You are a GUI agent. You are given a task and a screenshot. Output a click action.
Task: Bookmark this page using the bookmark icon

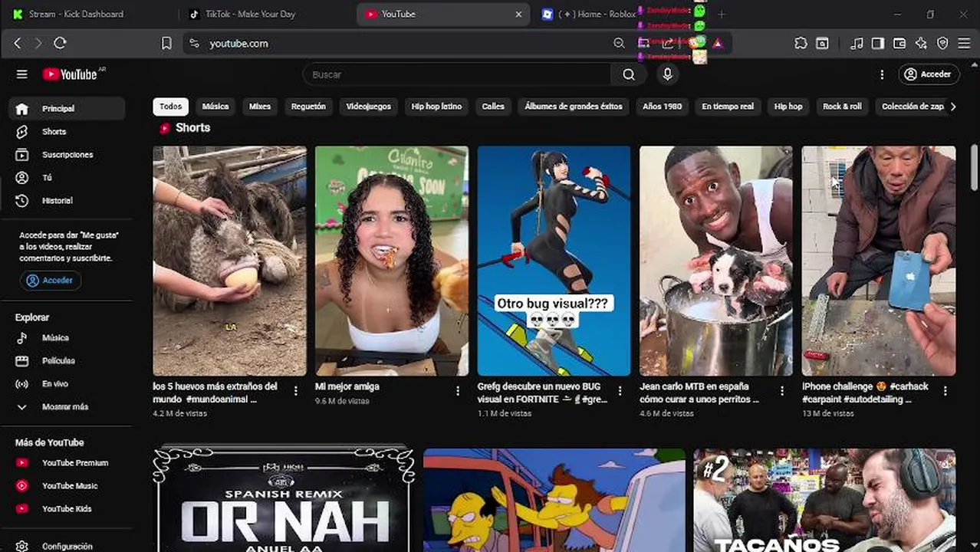[166, 44]
